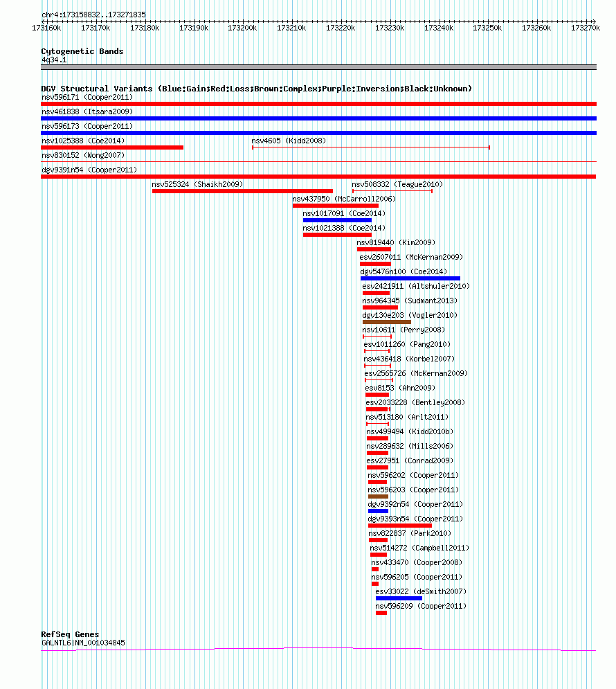Click nsv437950 (McCarroll2006) label

click(344, 199)
